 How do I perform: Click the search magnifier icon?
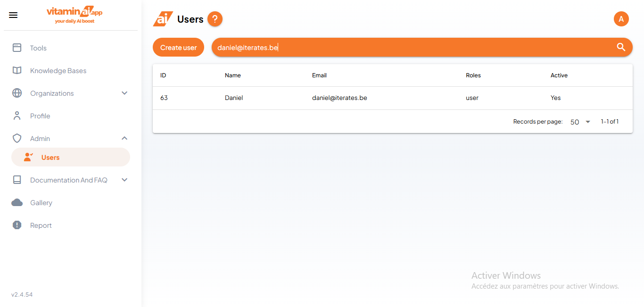[x=621, y=47]
